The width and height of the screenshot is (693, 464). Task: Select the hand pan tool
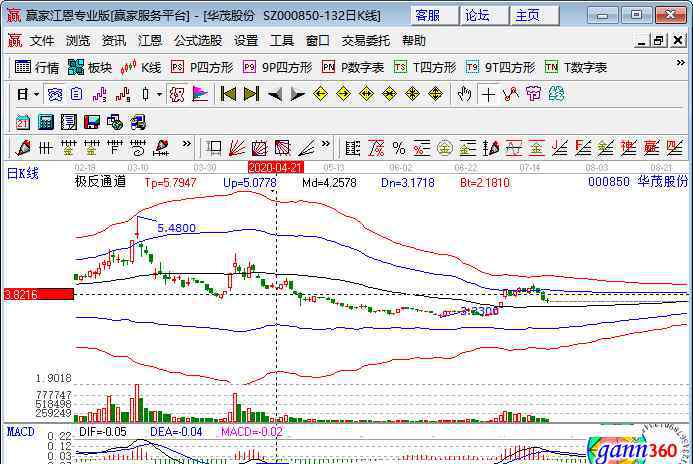(x=464, y=94)
